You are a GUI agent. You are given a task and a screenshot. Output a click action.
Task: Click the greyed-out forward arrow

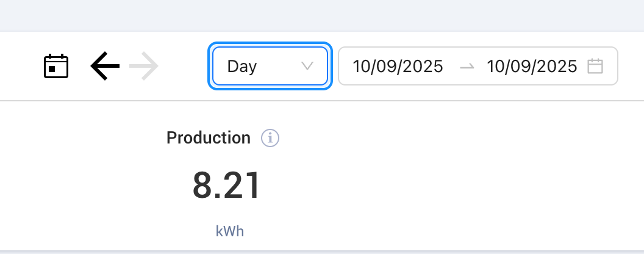(x=144, y=66)
